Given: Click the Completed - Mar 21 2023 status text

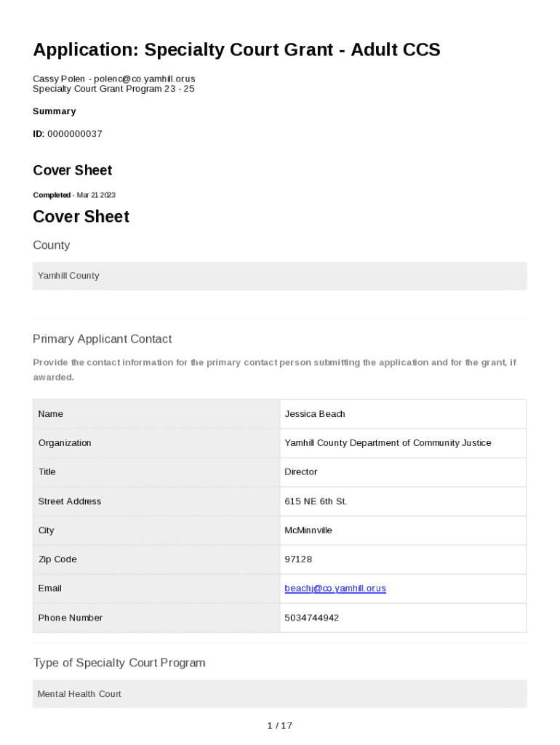Looking at the screenshot, I should [74, 195].
